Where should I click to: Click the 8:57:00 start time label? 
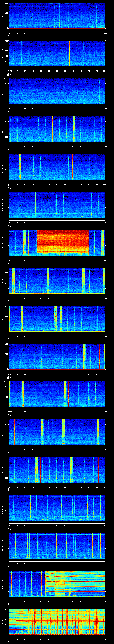[x=9, y=298]
